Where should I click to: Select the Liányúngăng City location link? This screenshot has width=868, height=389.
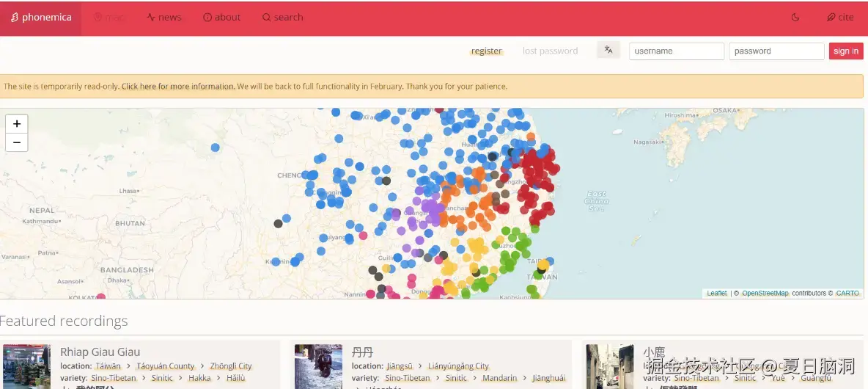tap(458, 366)
